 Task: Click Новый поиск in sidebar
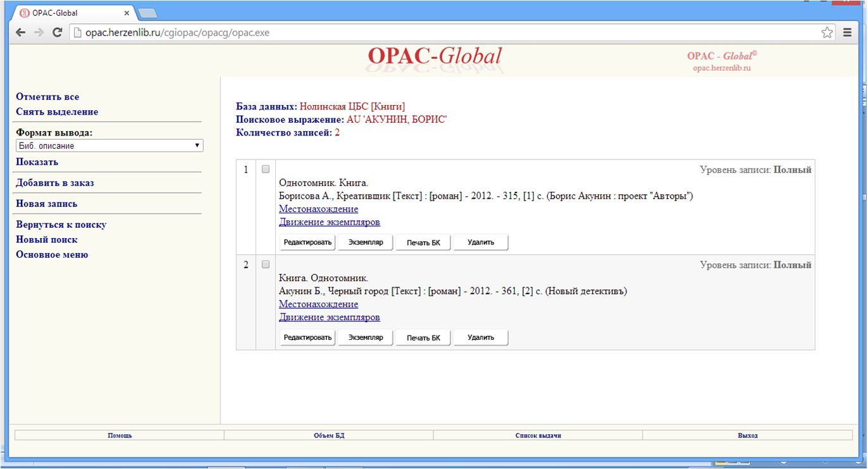pyautogui.click(x=47, y=240)
